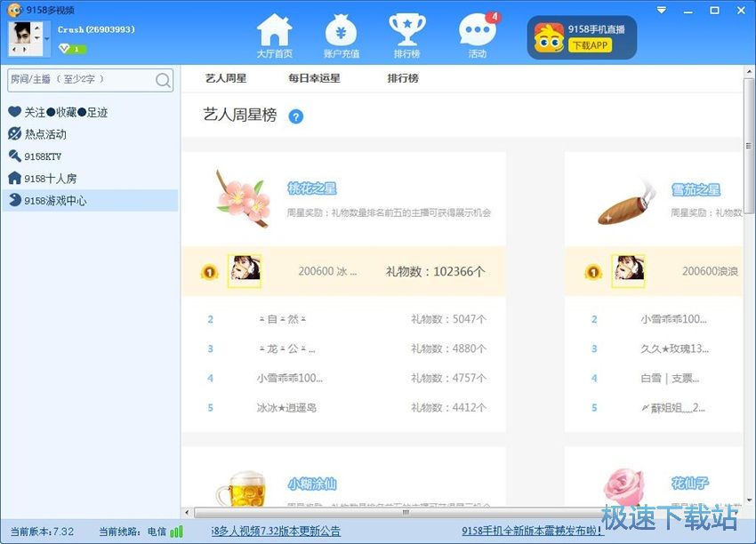Select 冰冰★逍遥岛 rank 5 row

click(x=286, y=408)
